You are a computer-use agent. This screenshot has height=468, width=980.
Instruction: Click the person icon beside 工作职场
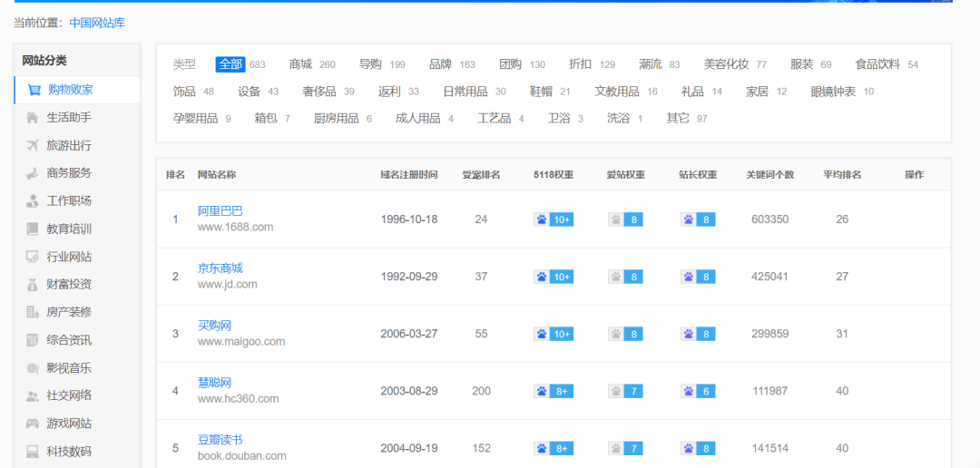coord(33,201)
